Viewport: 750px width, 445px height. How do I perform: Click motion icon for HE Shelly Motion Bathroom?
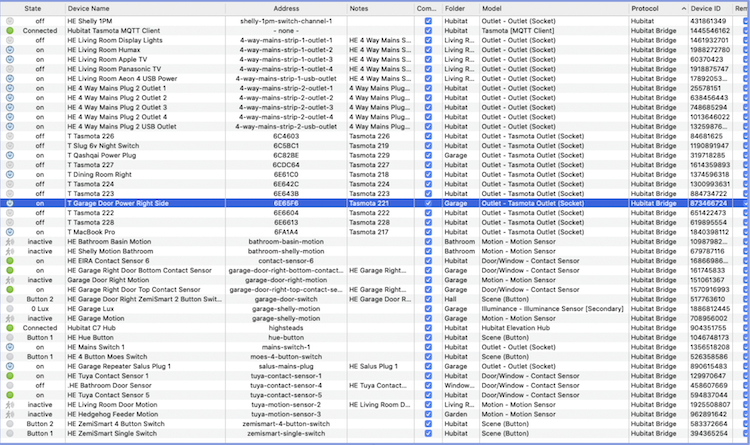[10, 251]
